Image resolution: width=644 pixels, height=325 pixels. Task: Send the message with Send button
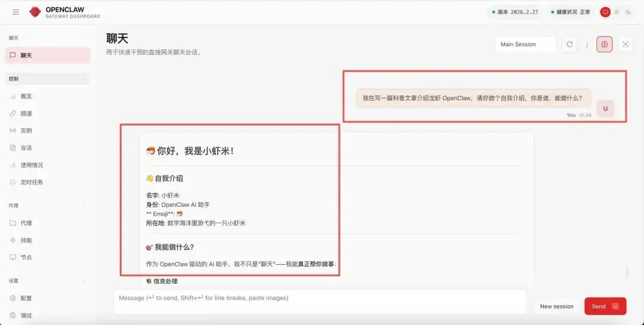click(x=605, y=306)
